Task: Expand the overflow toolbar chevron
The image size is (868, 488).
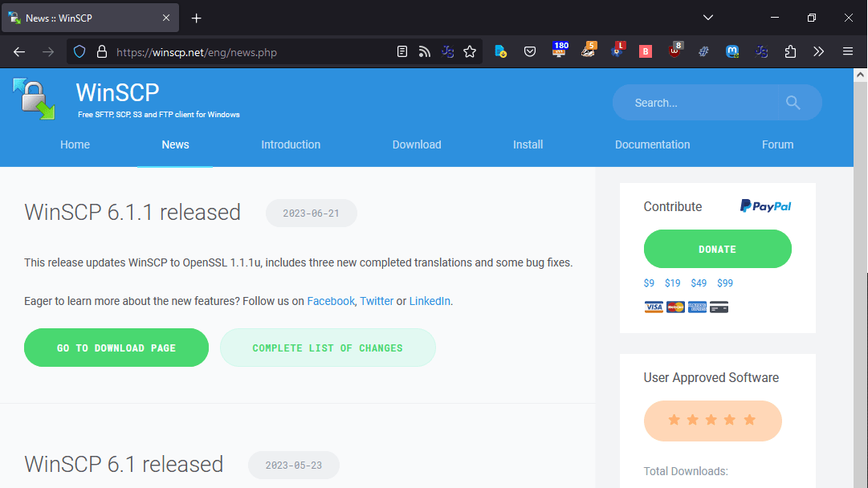Action: (818, 51)
